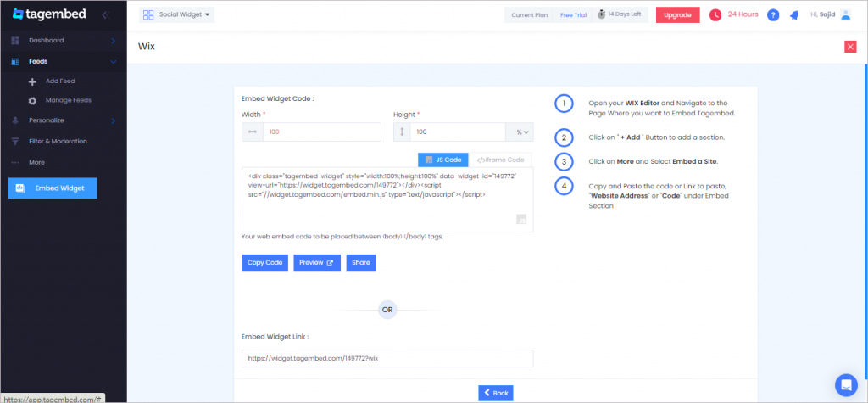The image size is (868, 403).
Task: Click the Upgrade button
Action: 677,15
